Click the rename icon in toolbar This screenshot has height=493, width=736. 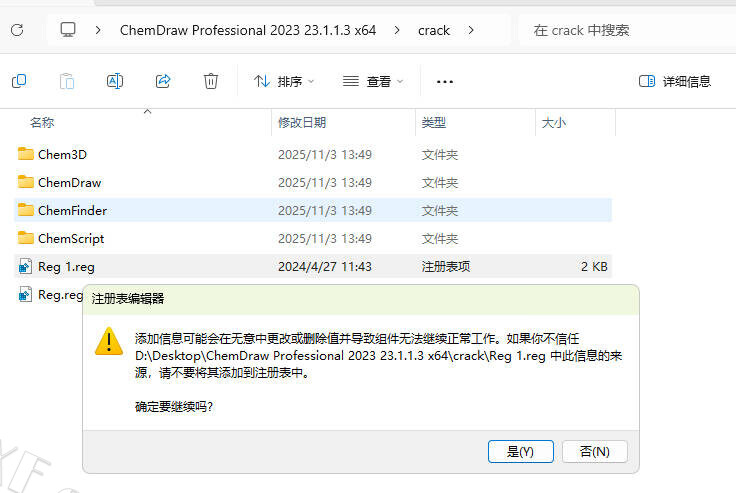pos(115,81)
